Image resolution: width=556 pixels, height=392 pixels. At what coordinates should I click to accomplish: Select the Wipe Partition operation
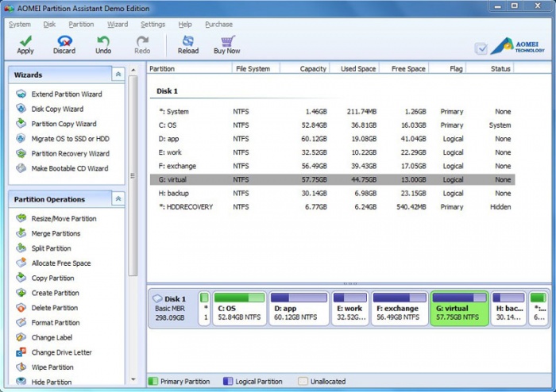coord(52,367)
